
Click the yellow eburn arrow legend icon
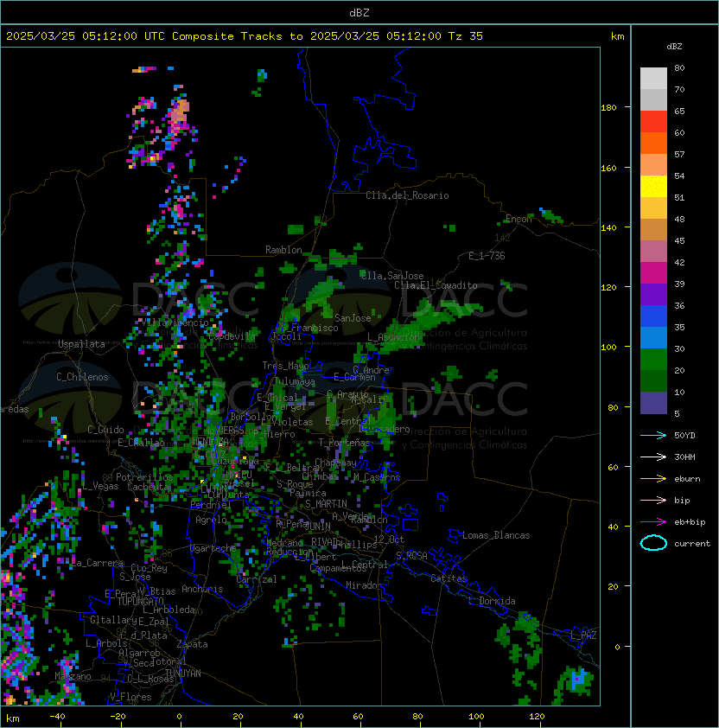(653, 479)
